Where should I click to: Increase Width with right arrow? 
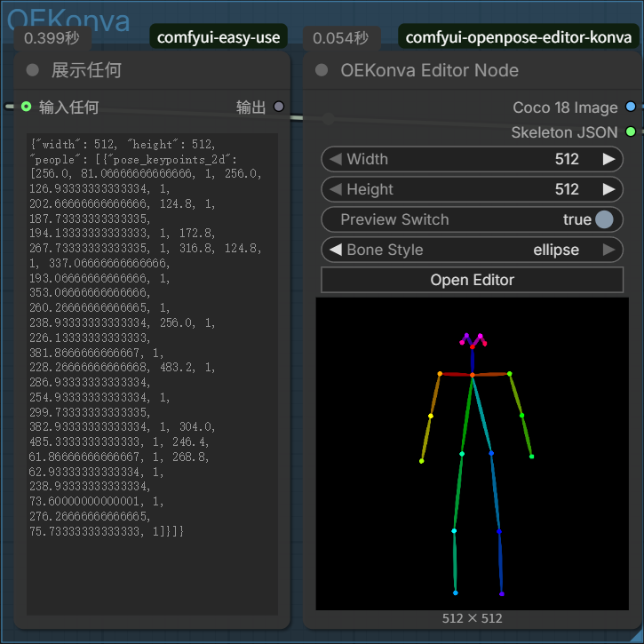(608, 159)
